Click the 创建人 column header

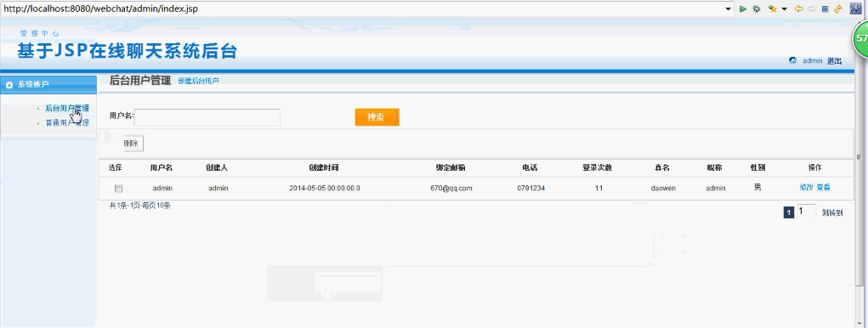click(x=217, y=167)
